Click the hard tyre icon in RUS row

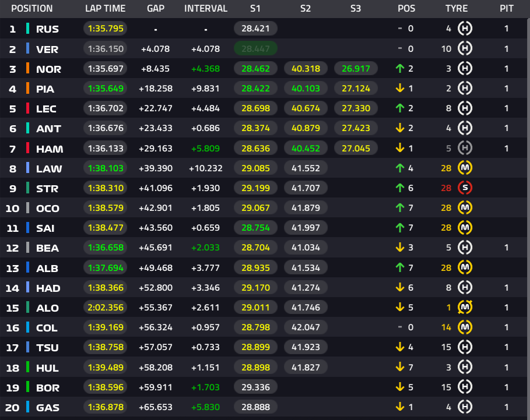click(x=465, y=29)
